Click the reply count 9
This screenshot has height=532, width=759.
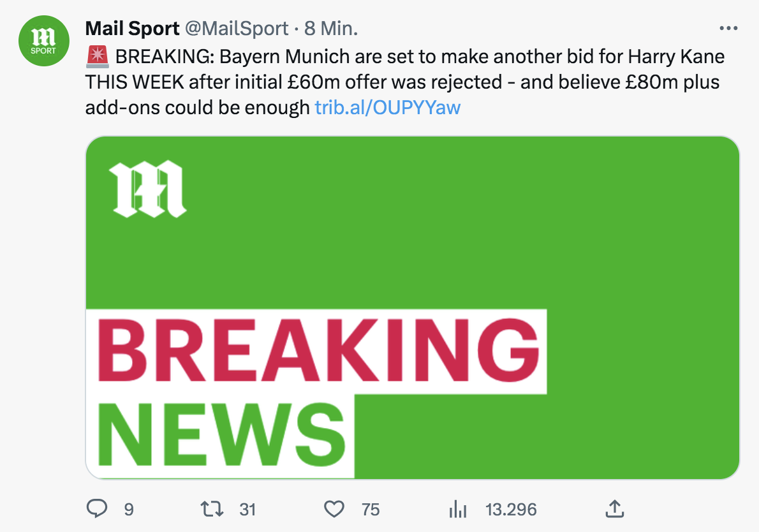point(128,509)
